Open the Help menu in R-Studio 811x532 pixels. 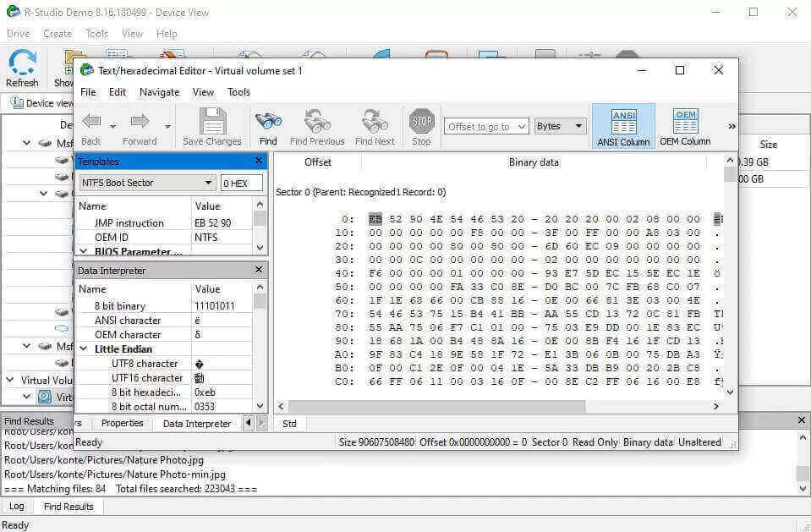point(167,34)
